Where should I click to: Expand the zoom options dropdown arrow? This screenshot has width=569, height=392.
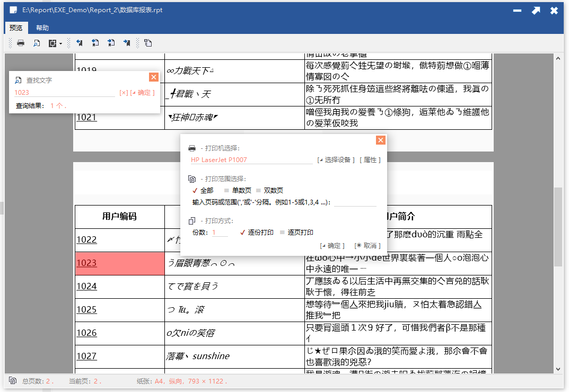pos(60,43)
